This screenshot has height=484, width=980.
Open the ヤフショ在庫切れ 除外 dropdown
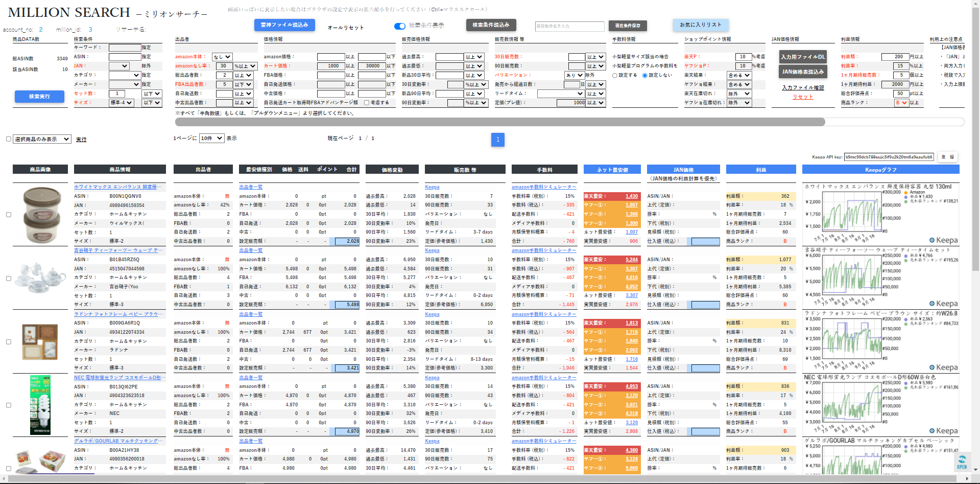coord(739,103)
